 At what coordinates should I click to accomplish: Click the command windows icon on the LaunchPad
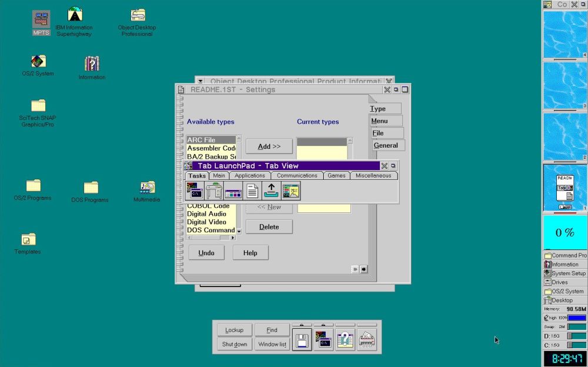tap(323, 339)
